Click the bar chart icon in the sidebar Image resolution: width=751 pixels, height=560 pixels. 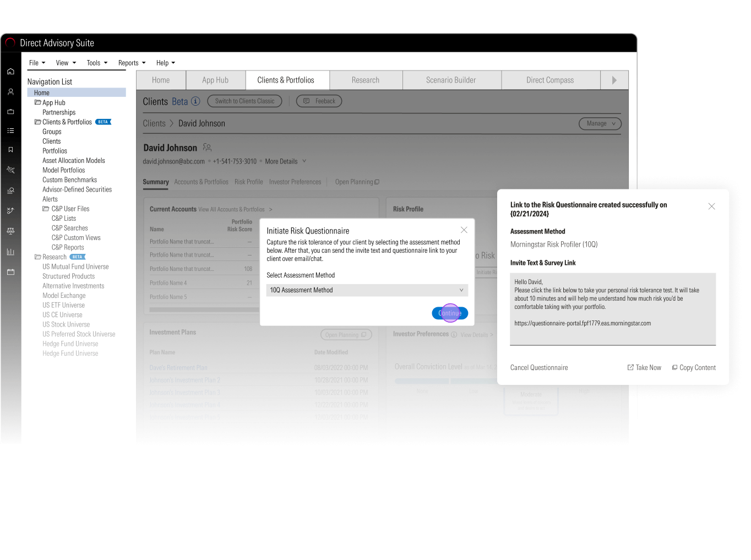(10, 252)
